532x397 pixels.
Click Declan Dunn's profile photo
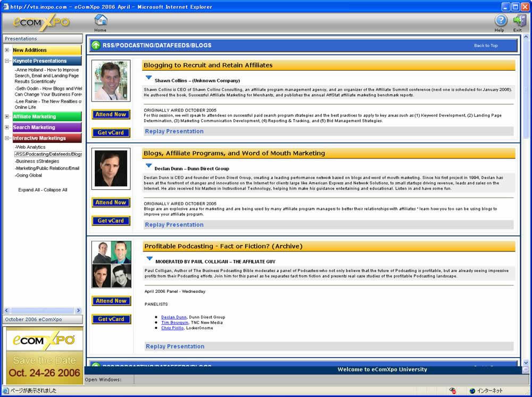tap(111, 168)
